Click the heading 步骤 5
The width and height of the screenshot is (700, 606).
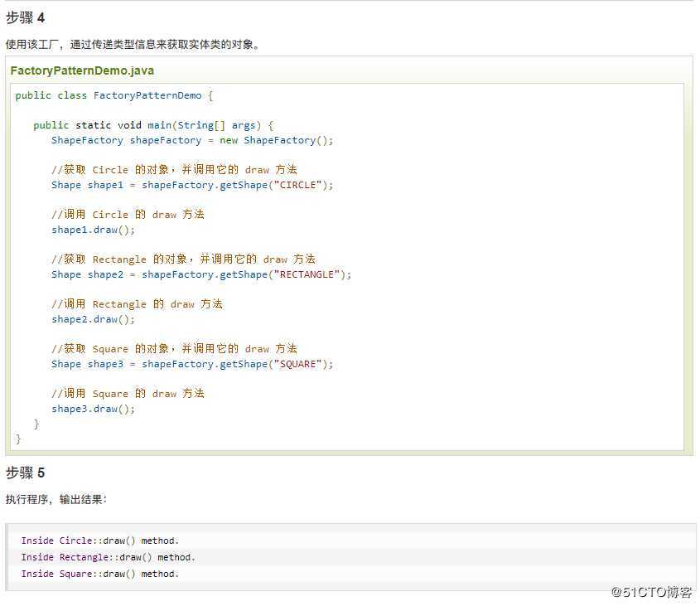coord(25,473)
